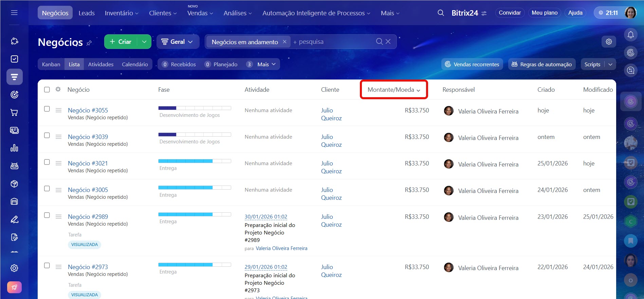Expand the Criar button dropdown arrow
Viewport: 644px width, 299px height.
(144, 42)
